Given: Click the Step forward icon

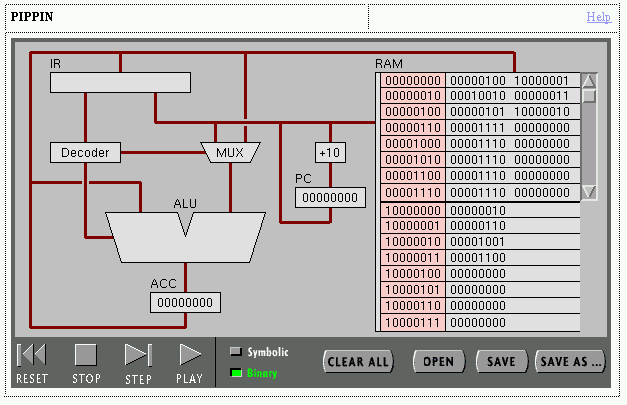Looking at the screenshot, I should (137, 355).
